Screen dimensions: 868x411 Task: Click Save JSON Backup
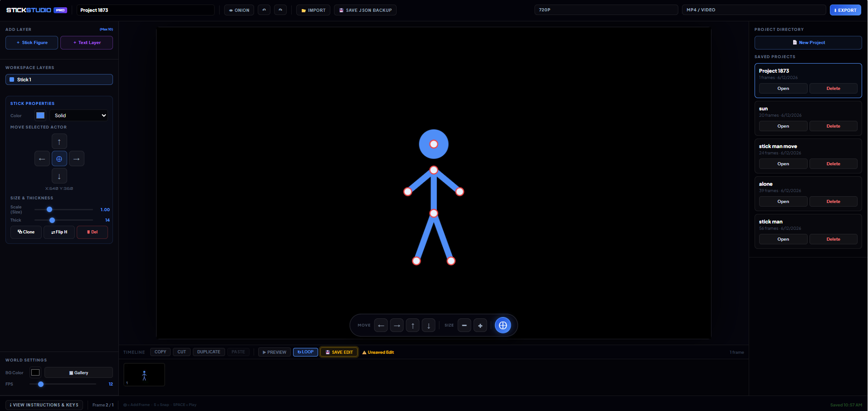365,10
